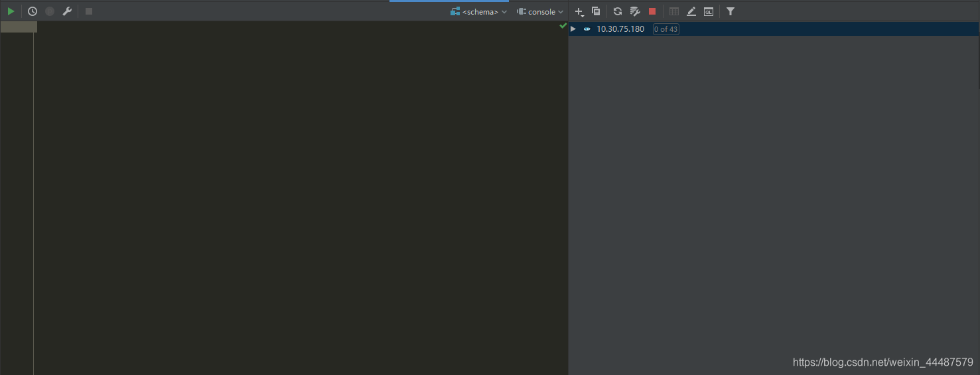Click the green inspection checkmark
This screenshot has width=980, height=375.
pos(563,26)
